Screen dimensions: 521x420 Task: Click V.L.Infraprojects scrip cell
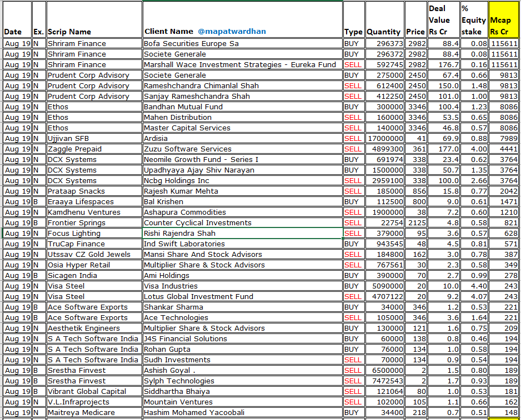(x=94, y=402)
